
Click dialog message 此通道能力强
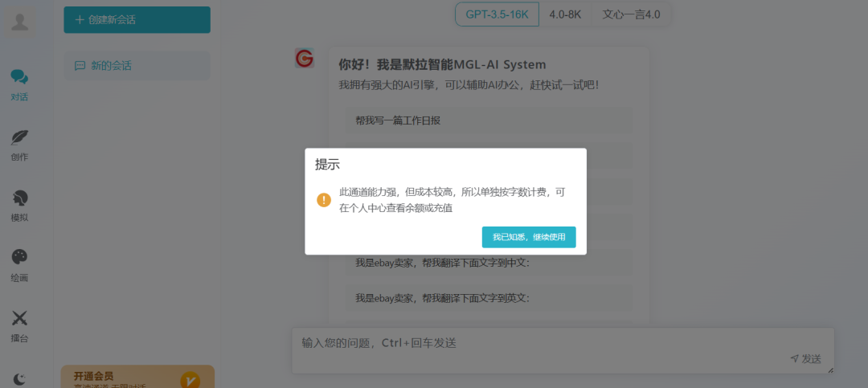pyautogui.click(x=452, y=200)
